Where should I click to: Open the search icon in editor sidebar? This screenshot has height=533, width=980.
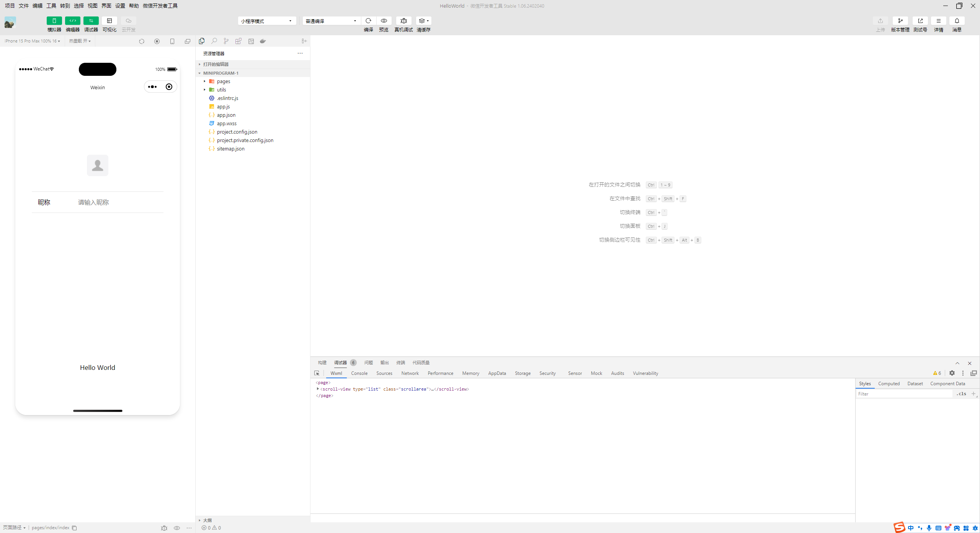214,41
